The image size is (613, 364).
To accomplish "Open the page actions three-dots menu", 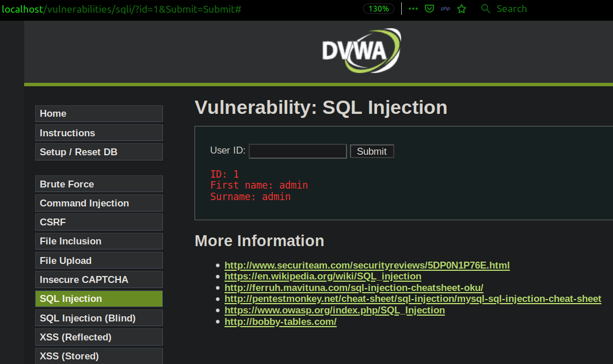I will coord(413,9).
